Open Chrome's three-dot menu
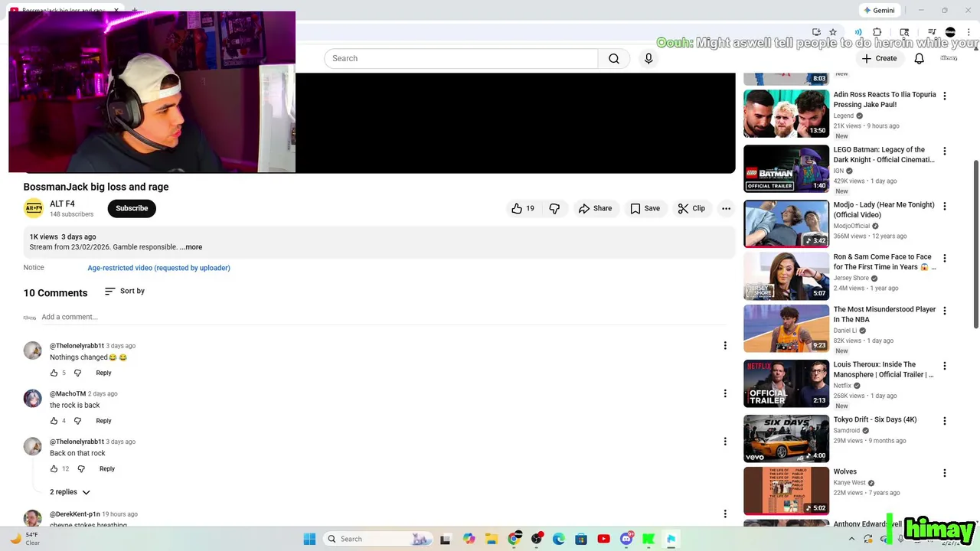This screenshot has height=551, width=980. pos(969,32)
